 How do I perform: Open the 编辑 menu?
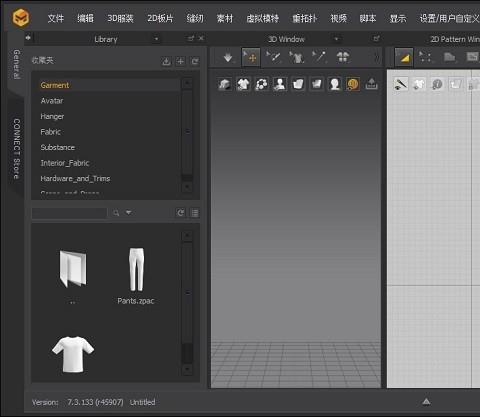pyautogui.click(x=85, y=18)
